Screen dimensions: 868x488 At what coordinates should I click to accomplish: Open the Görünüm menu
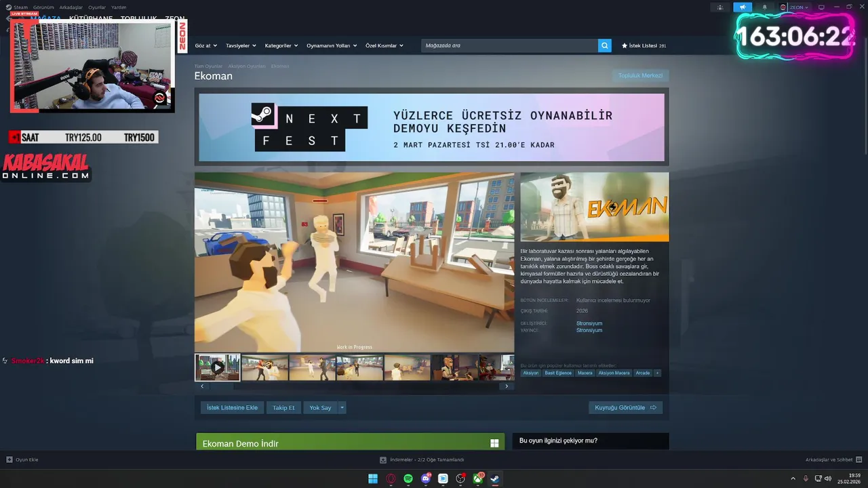click(43, 7)
